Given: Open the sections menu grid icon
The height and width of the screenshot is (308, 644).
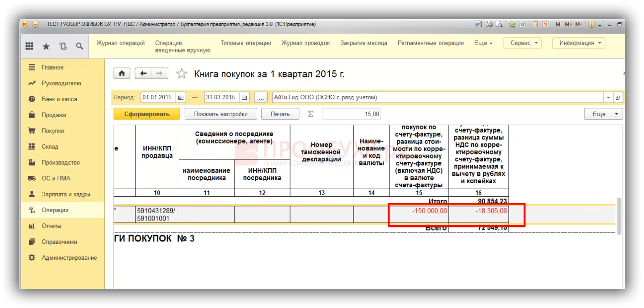Looking at the screenshot, I should click(x=29, y=46).
